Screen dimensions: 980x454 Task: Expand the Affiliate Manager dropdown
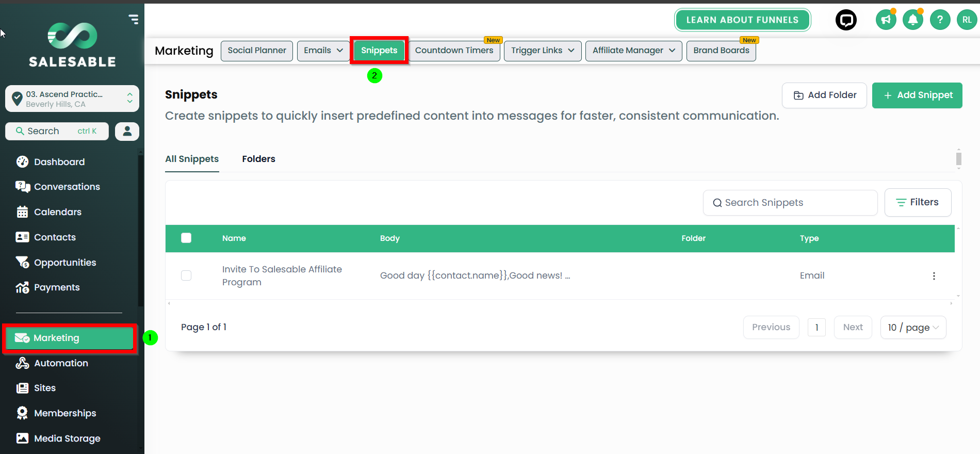click(634, 51)
